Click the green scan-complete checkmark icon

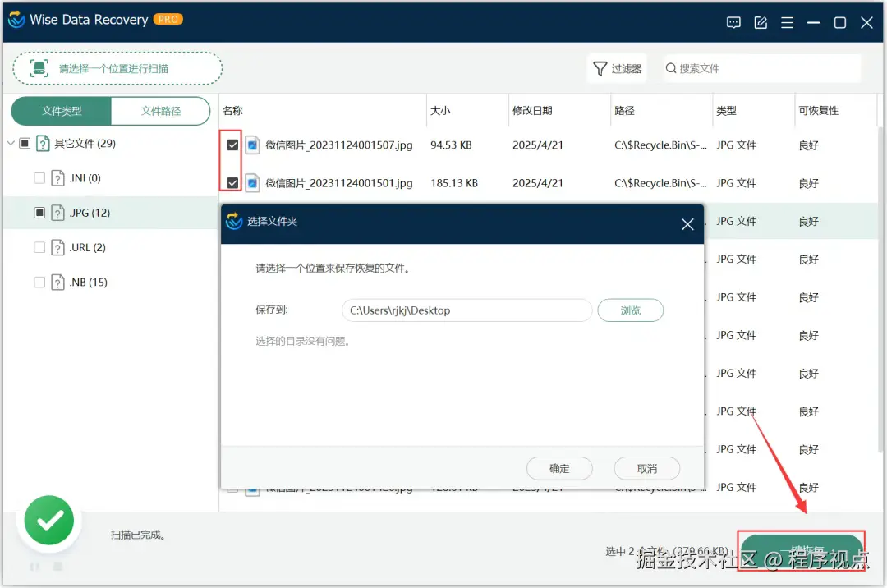tap(49, 521)
